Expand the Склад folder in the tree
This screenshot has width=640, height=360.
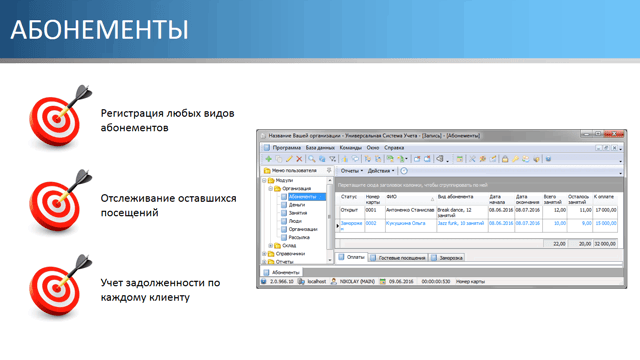click(270, 245)
